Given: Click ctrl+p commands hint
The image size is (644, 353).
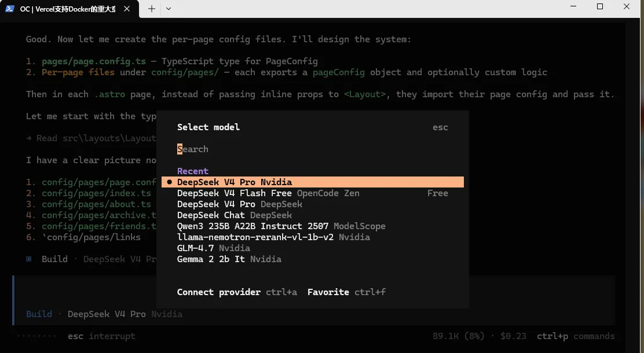Looking at the screenshot, I should click(576, 336).
